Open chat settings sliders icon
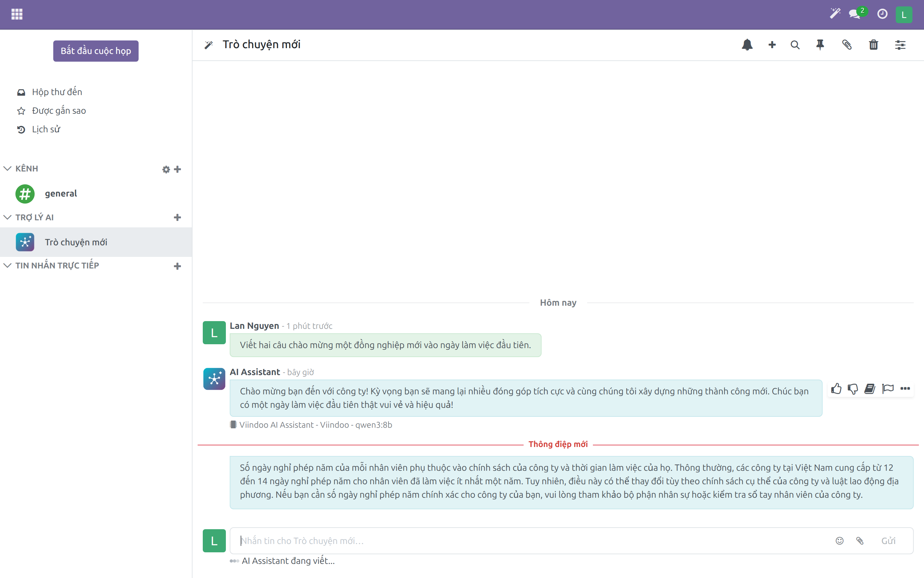924x578 pixels. click(900, 45)
